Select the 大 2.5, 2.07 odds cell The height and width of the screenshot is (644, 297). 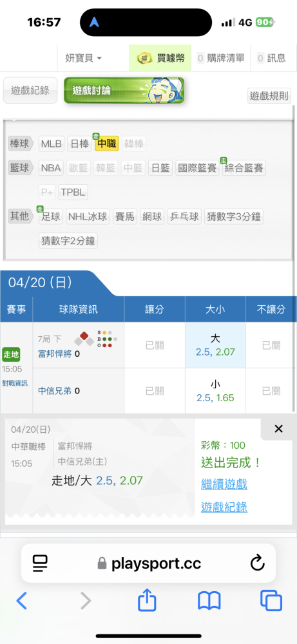click(215, 345)
